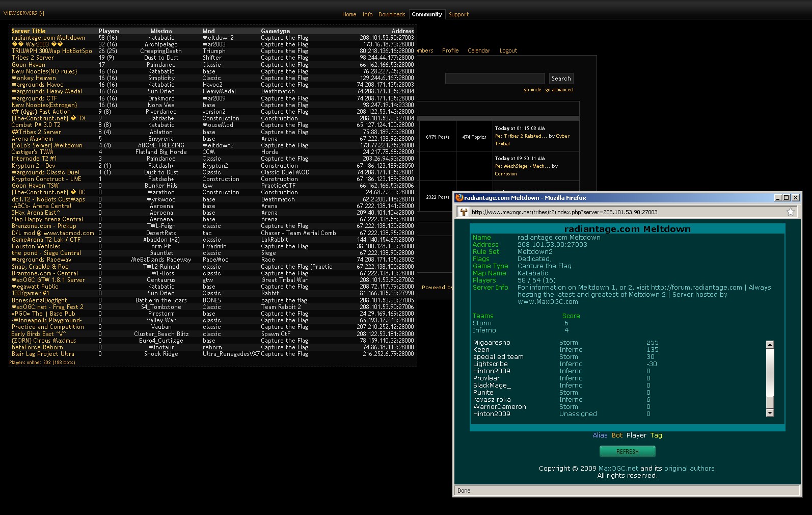
Task: Open the Monkey Heaven server entry
Action: tap(34, 78)
